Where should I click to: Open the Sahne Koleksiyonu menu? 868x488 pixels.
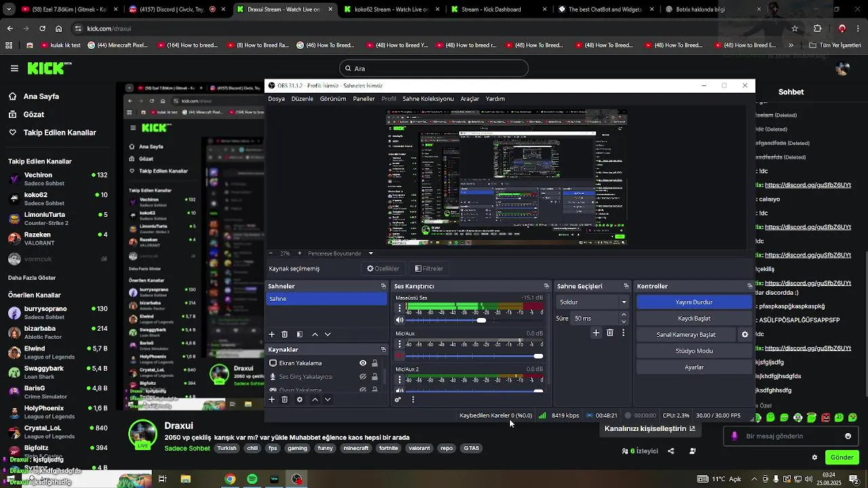coord(428,99)
